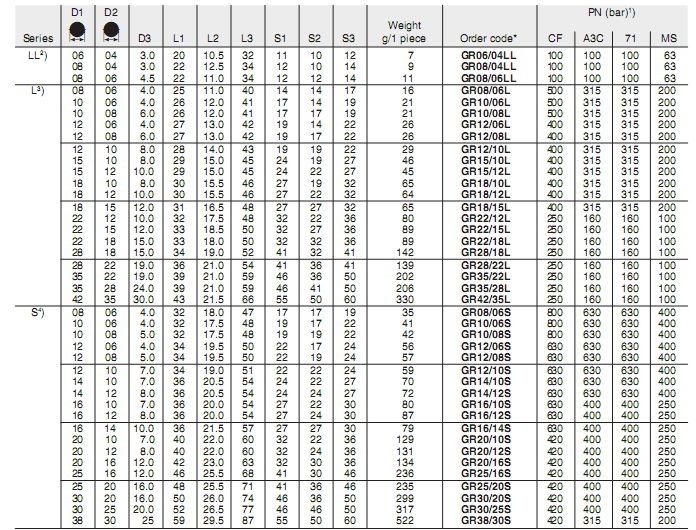This screenshot has width=696, height=530.
Task: Select order code GR25/20S
Action: pos(488,485)
